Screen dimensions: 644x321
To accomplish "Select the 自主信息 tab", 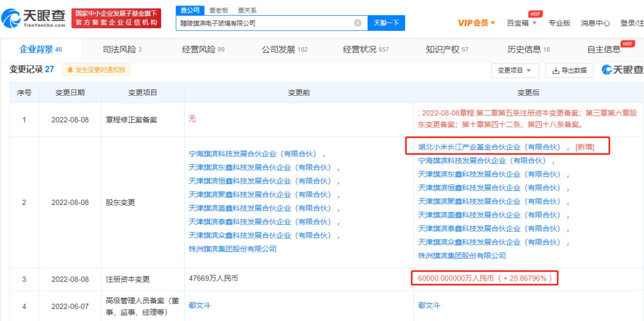I will click(604, 49).
